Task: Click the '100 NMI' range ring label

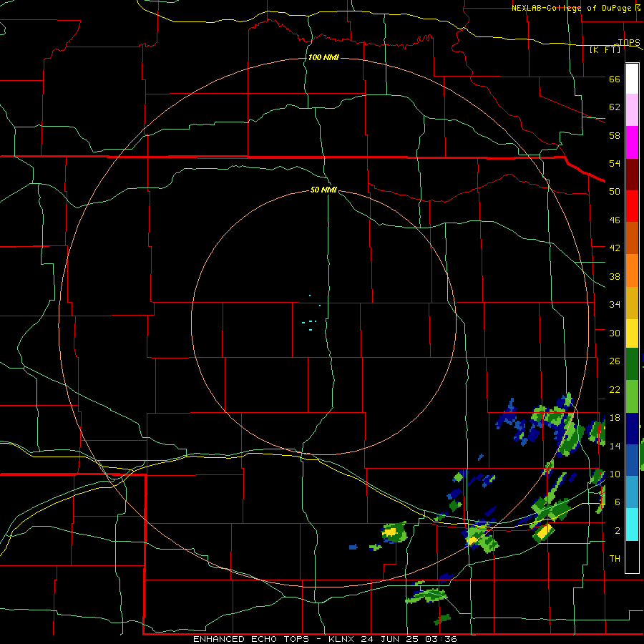Action: click(x=323, y=57)
